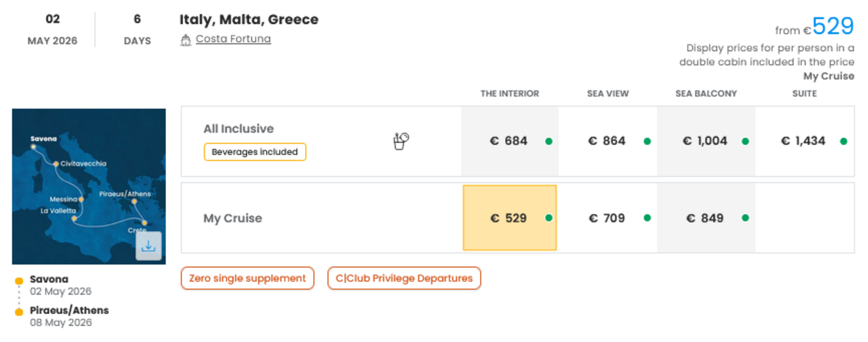This screenshot has width=868, height=342.
Task: Click the map download icon
Action: point(148,246)
